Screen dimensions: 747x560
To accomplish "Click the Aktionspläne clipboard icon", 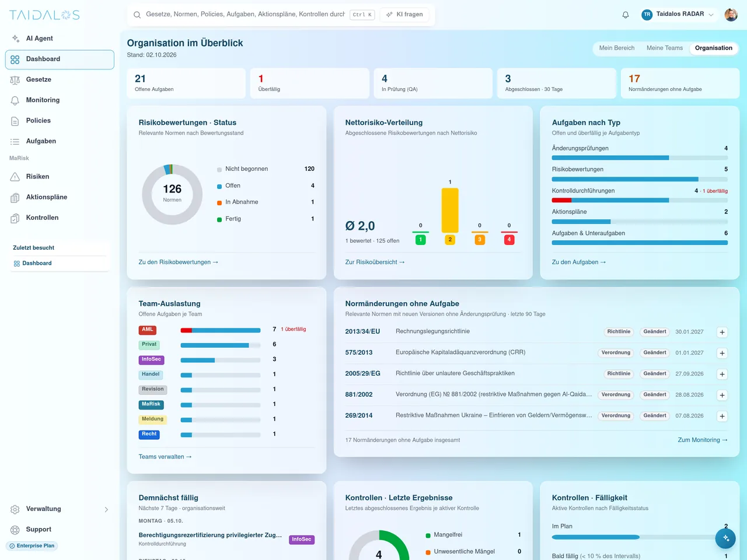I will pyautogui.click(x=15, y=198).
